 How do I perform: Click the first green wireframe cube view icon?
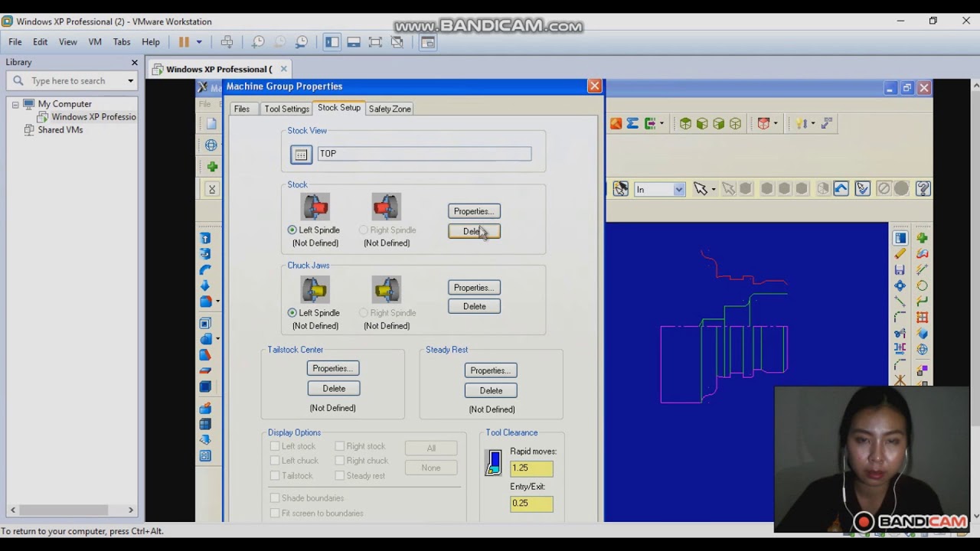[x=685, y=123]
